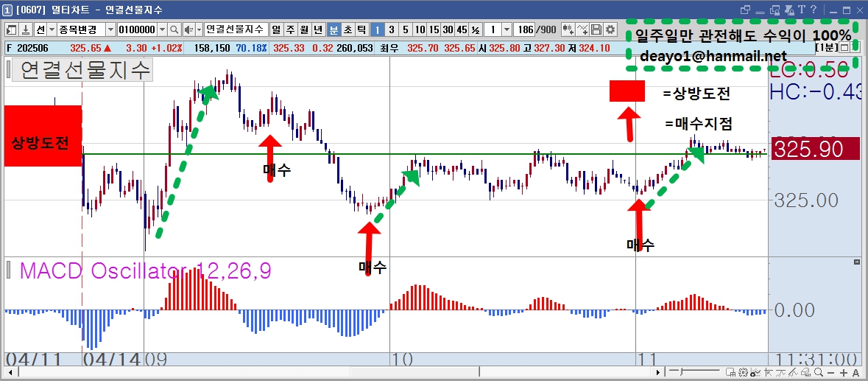Click the download data icon in toolbar
Image resolution: width=868 pixels, height=381 pixels.
26,29
